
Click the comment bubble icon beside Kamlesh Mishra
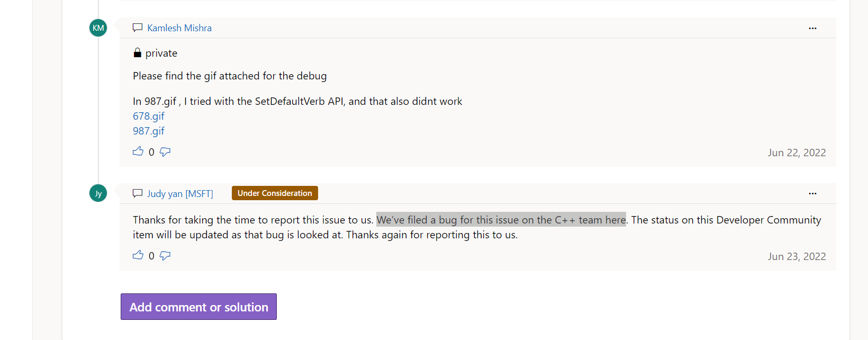coord(138,28)
